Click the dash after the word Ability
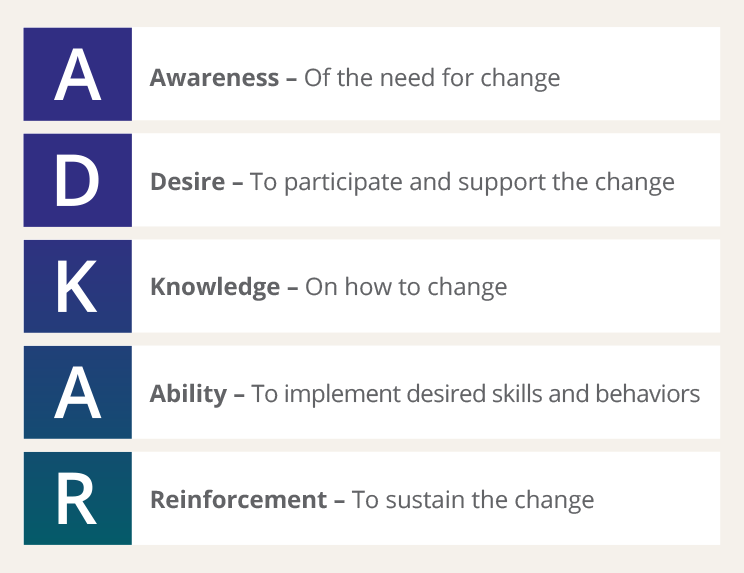The height and width of the screenshot is (573, 744). (239, 395)
